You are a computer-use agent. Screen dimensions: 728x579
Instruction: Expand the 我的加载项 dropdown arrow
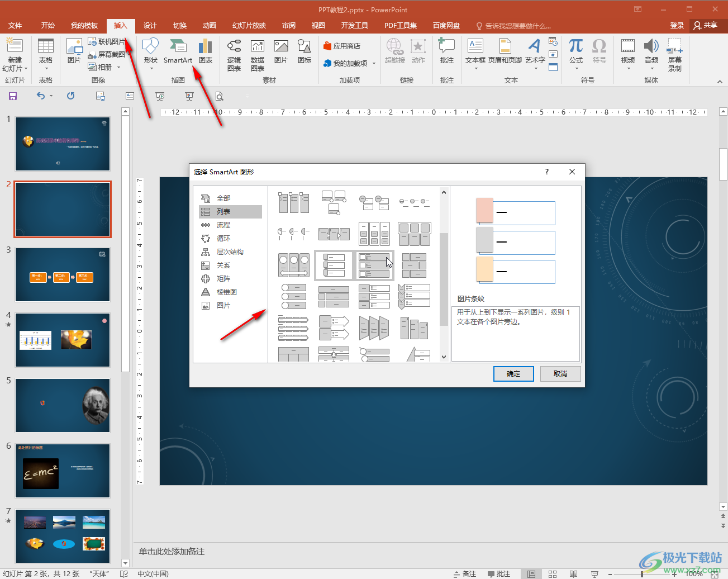coord(374,64)
